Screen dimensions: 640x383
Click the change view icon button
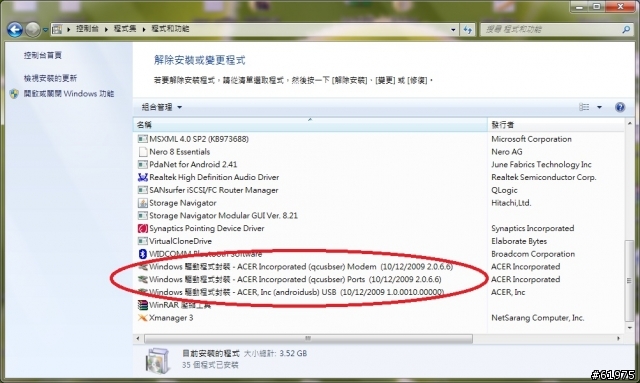[x=584, y=107]
